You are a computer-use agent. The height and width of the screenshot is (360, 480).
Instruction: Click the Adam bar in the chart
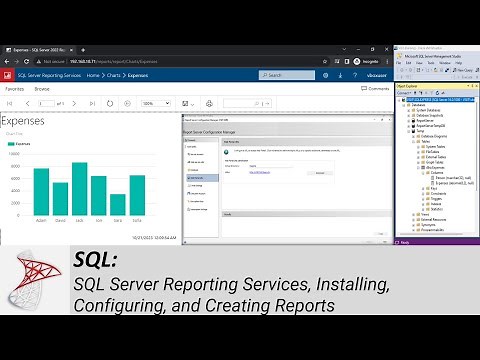coord(41,192)
